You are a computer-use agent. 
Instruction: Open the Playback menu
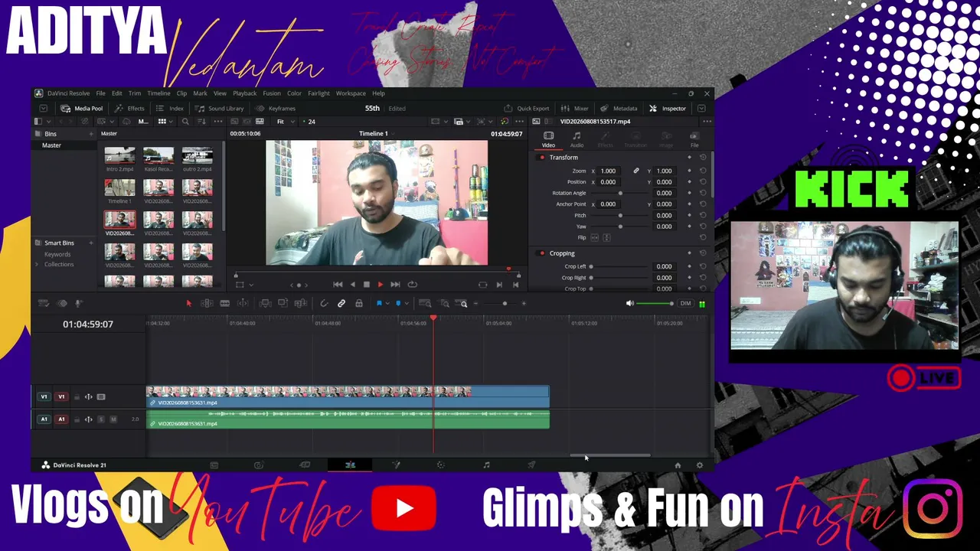point(245,93)
